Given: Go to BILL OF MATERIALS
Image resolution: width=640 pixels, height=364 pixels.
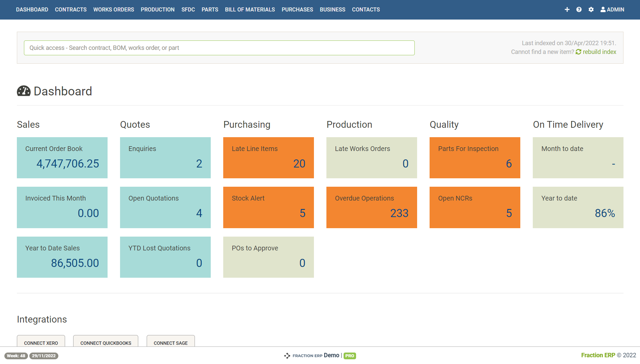Looking at the screenshot, I should pos(250,9).
